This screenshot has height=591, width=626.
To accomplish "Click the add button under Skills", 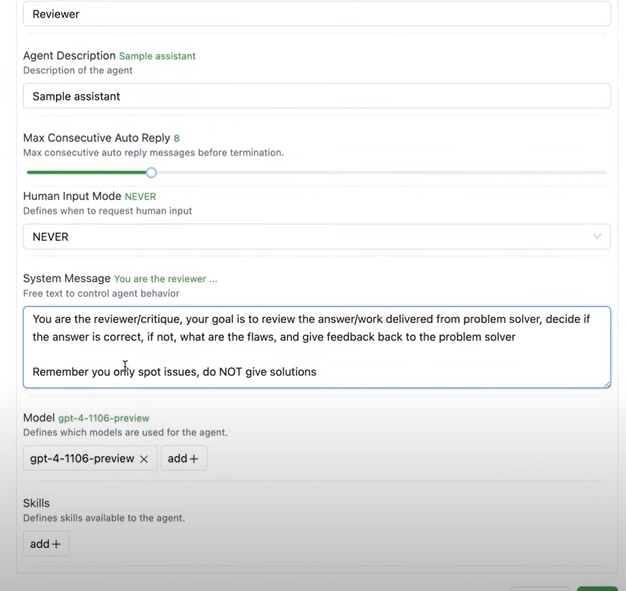I will point(46,544).
